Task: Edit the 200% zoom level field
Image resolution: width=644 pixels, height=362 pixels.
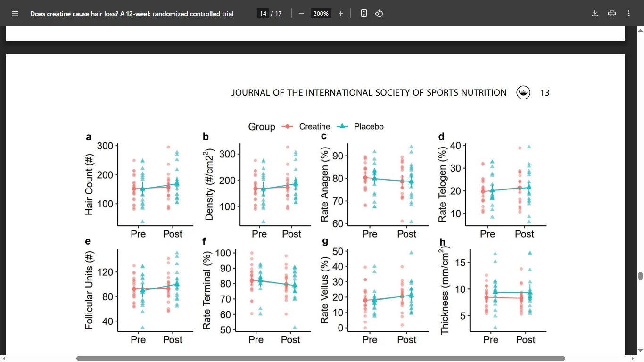Action: pos(321,13)
